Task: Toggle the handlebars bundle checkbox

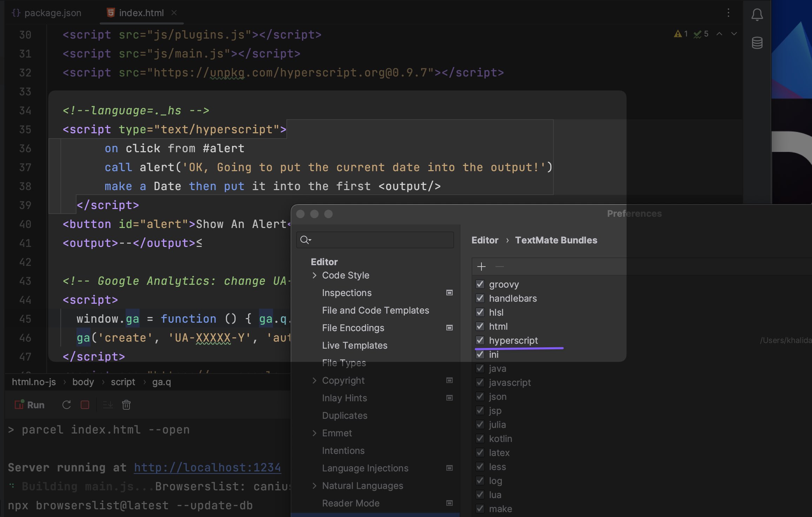Action: click(480, 298)
